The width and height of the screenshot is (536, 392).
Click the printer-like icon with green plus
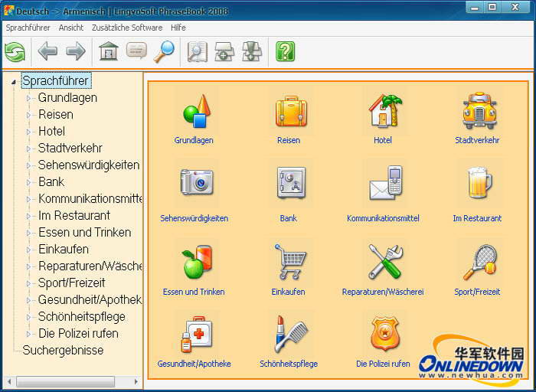coord(224,52)
